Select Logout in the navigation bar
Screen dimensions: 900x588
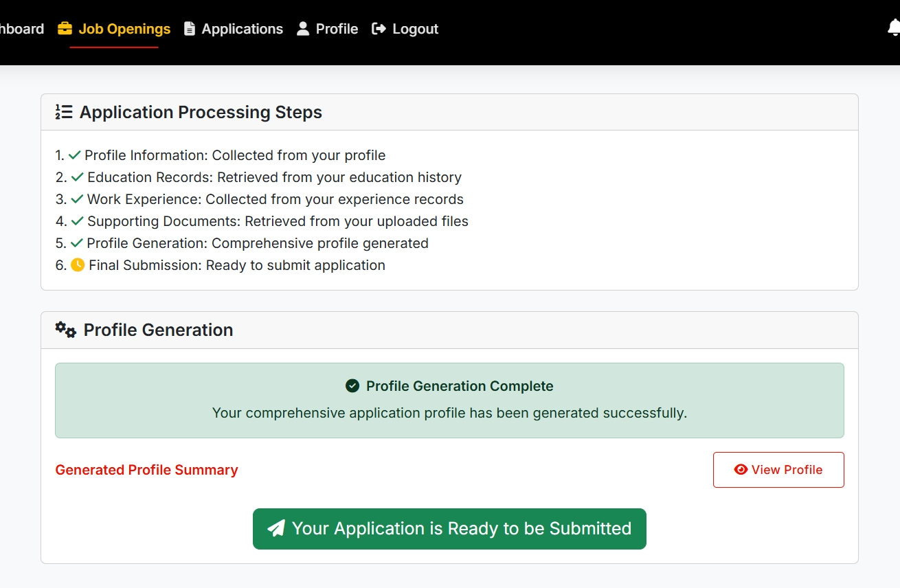pyautogui.click(x=415, y=29)
